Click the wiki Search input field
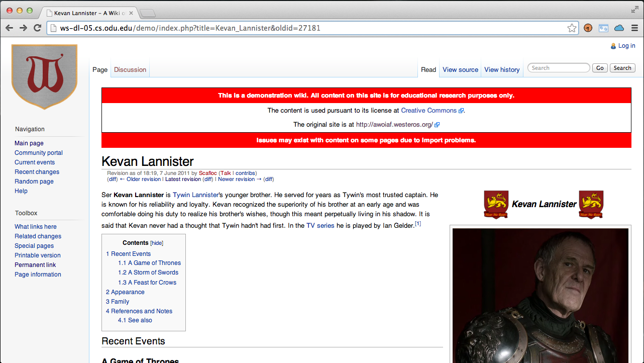This screenshot has height=363, width=644. (x=558, y=68)
